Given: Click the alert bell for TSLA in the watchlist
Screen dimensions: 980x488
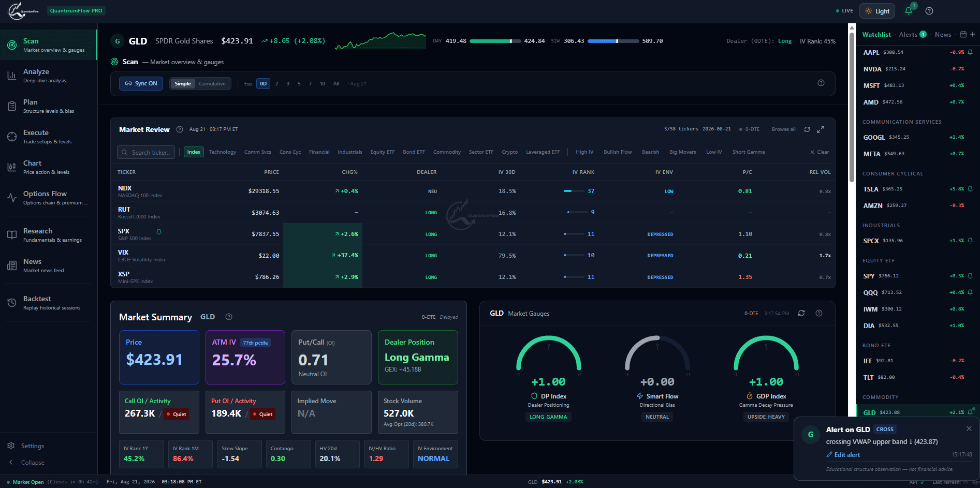Looking at the screenshot, I should click(x=970, y=189).
